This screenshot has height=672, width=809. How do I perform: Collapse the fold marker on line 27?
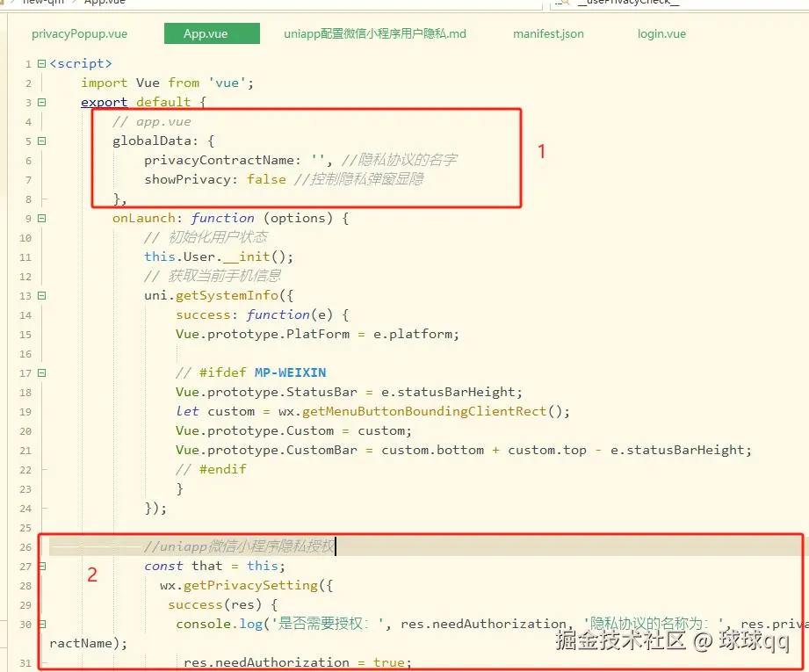click(x=43, y=567)
